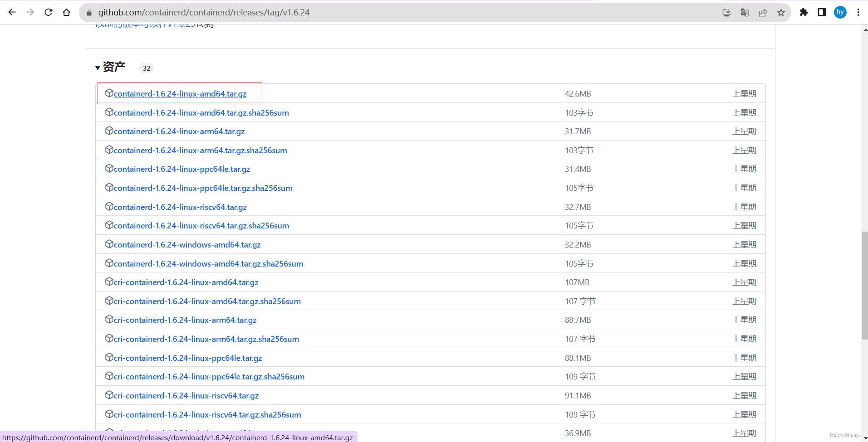The image size is (868, 442).
Task: Click the scrollbar up arrow
Action: click(865, 29)
